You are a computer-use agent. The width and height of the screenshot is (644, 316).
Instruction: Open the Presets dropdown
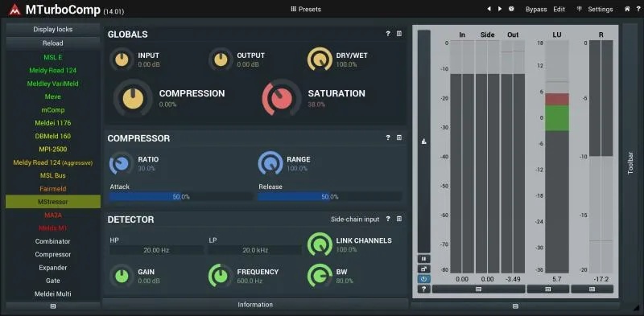306,9
